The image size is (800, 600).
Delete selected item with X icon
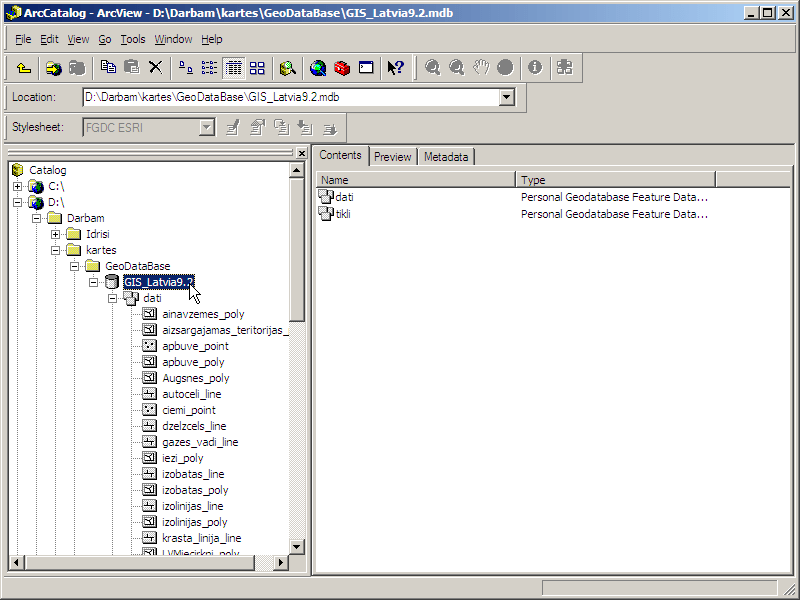pyautogui.click(x=156, y=68)
